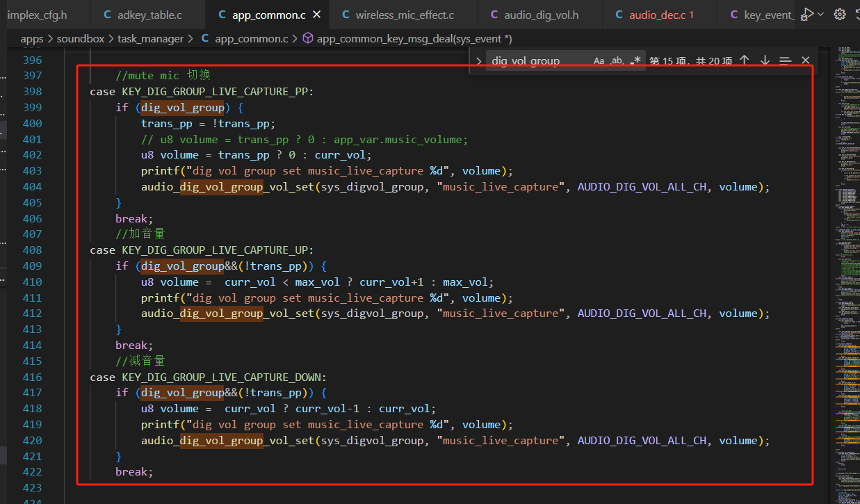Switch to the audio_dec.c tab
Image resolution: width=860 pixels, height=504 pixels.
coord(656,15)
